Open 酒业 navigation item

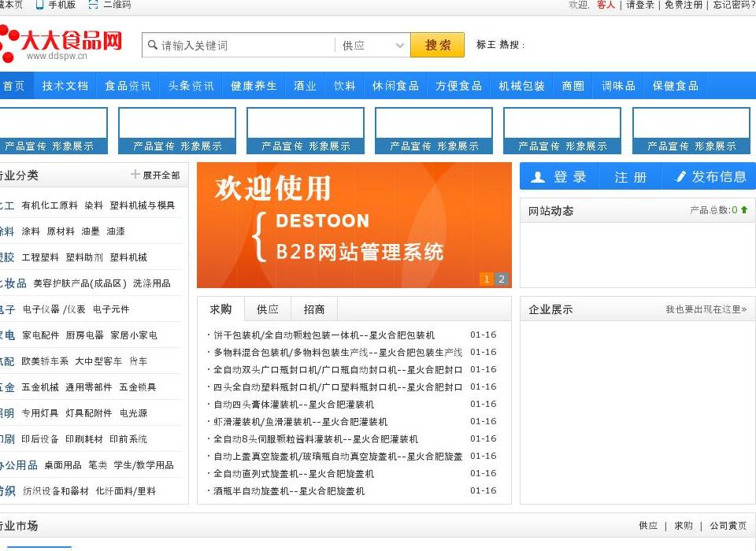[306, 86]
